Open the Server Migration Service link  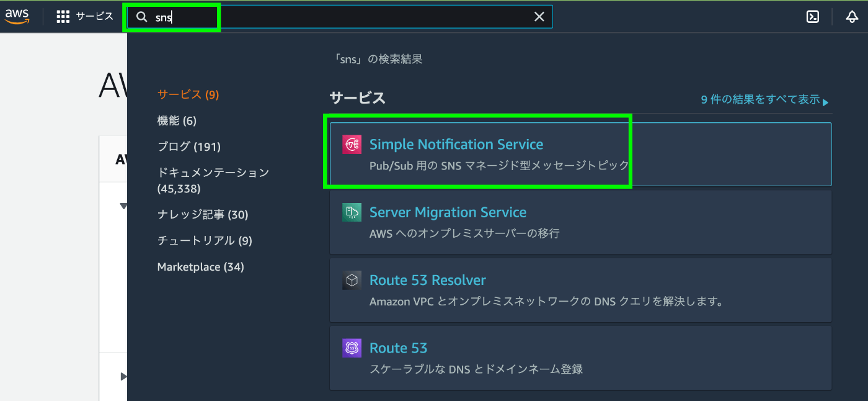448,212
